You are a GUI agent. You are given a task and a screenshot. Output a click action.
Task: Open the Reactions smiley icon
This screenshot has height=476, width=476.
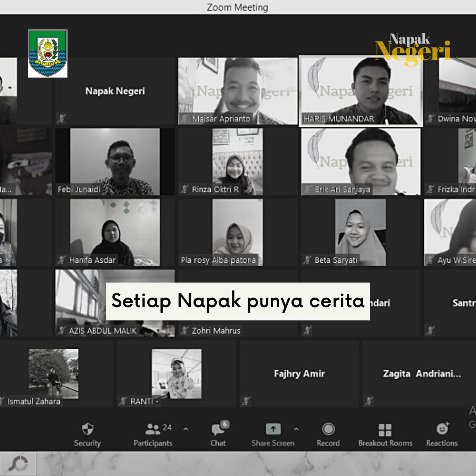tap(443, 429)
